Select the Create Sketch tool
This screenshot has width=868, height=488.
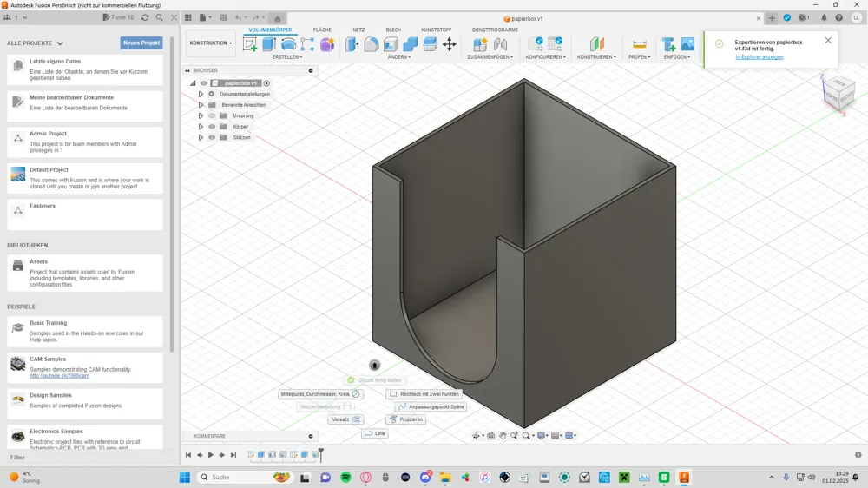[250, 44]
